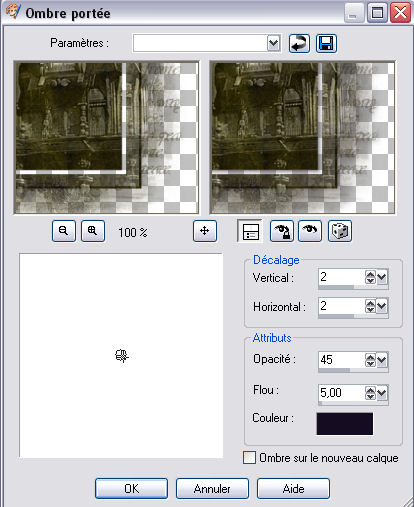Enable Ombre sur le nouveau calque checkbox
Image resolution: width=414 pixels, height=507 pixels.
click(x=249, y=458)
